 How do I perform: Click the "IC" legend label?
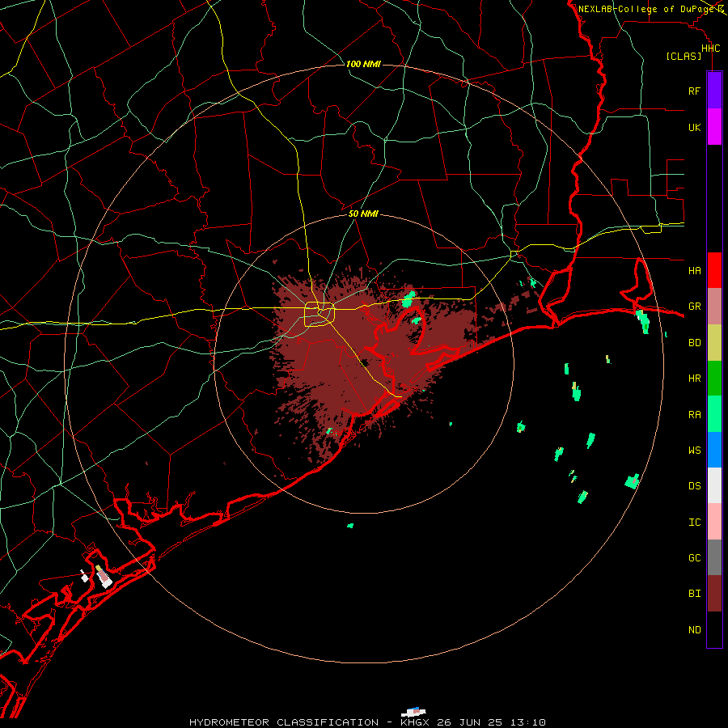(694, 523)
